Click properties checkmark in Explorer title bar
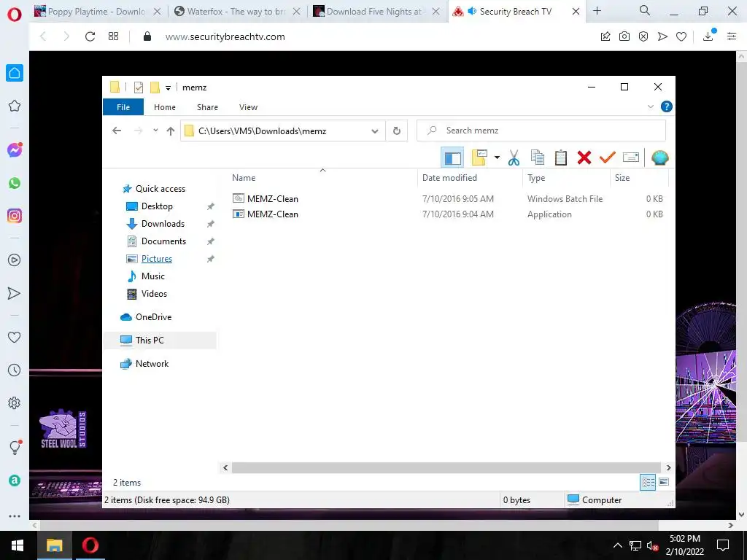This screenshot has width=747, height=560. click(x=139, y=87)
